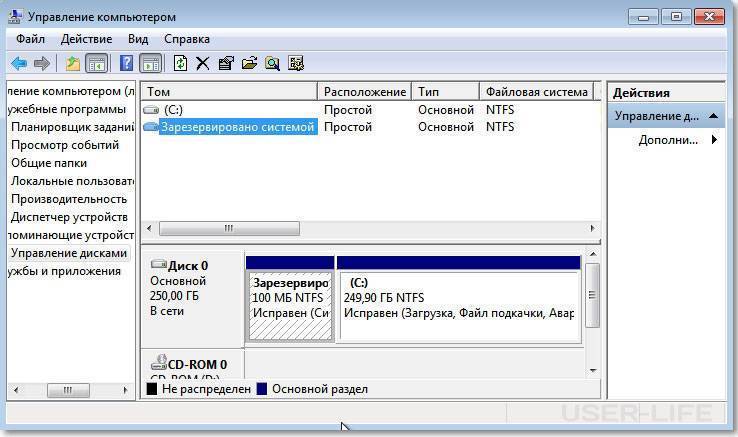The image size is (738, 437).
Task: Expand the Дополни... actions submenu arrow
Action: click(714, 139)
